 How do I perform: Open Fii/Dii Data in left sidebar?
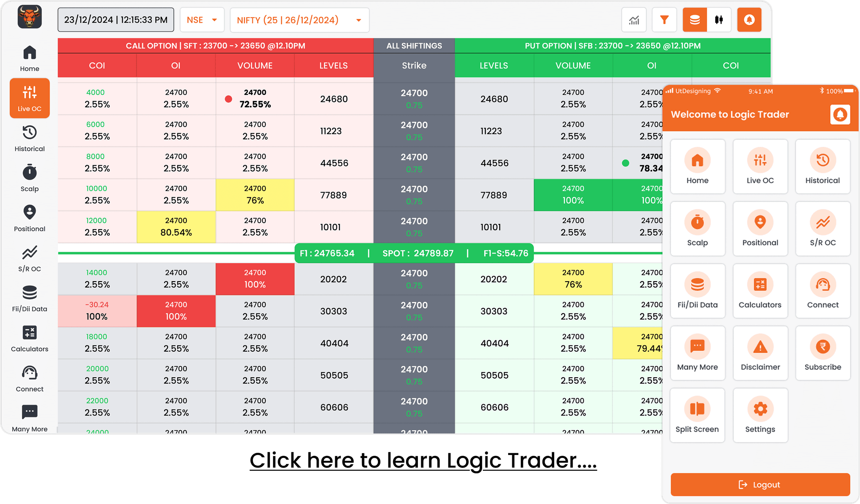[x=29, y=298]
